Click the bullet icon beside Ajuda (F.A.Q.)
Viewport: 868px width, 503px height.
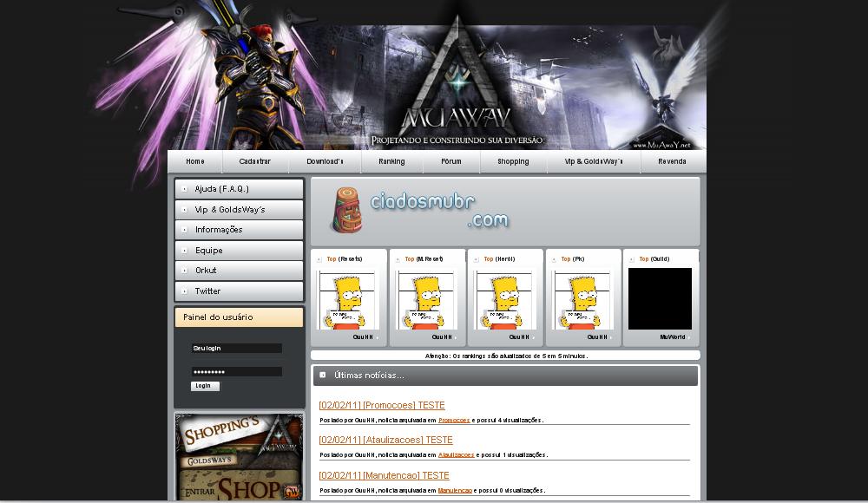pos(184,189)
